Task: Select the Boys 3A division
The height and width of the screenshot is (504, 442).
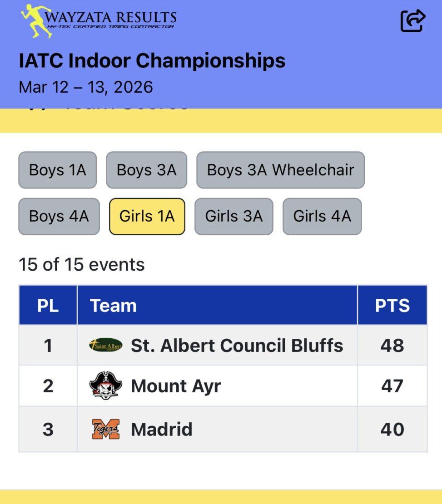Action: point(146,170)
